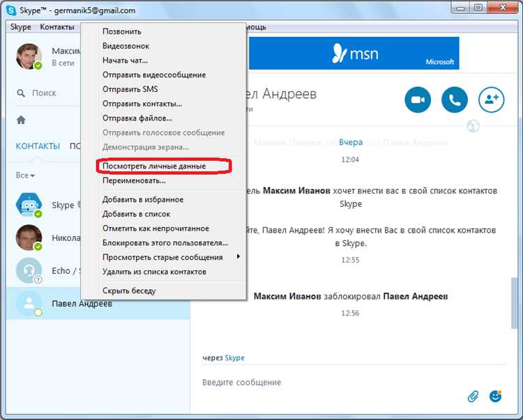The image size is (523, 420).
Task: Click the add participant icon
Action: (x=492, y=100)
